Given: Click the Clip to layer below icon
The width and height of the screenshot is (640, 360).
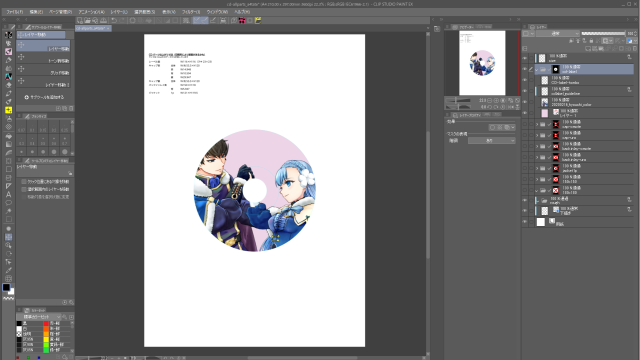Looking at the screenshot, I should click(571, 41).
